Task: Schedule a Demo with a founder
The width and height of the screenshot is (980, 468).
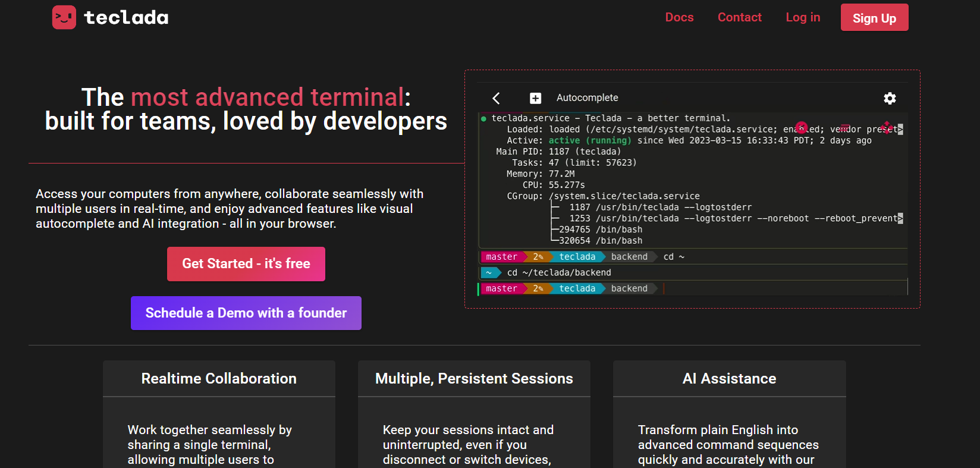Action: [x=246, y=313]
